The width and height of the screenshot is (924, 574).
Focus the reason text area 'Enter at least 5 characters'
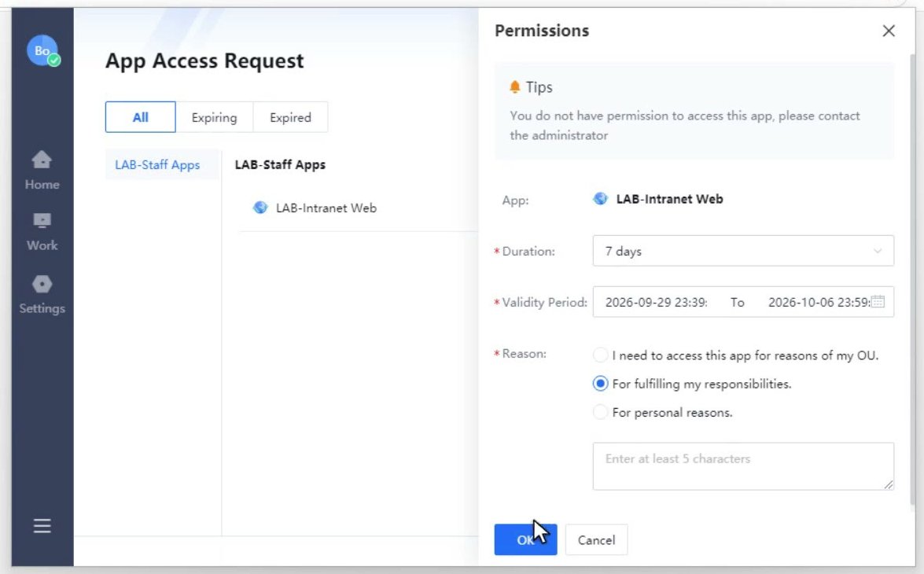[x=743, y=466]
